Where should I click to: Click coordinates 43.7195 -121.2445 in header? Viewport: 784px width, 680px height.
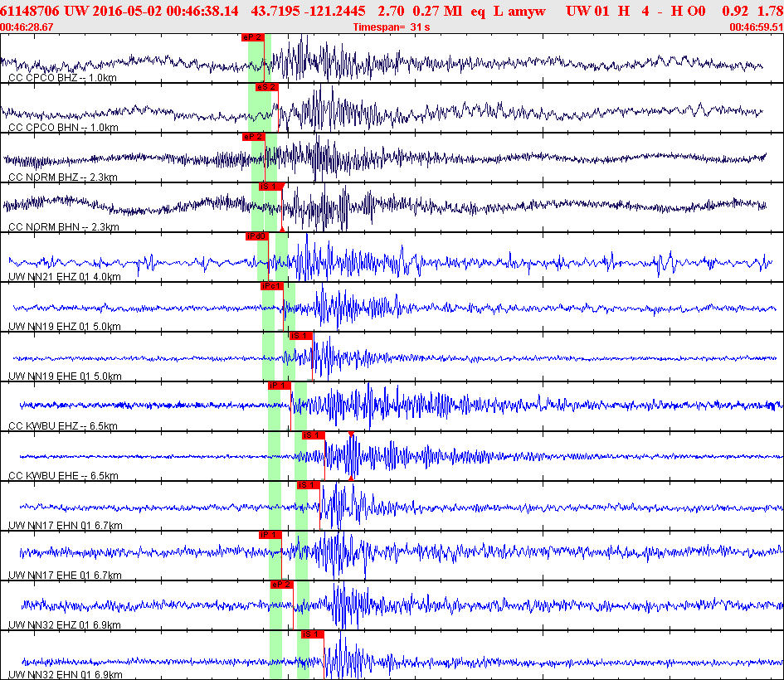(x=308, y=11)
